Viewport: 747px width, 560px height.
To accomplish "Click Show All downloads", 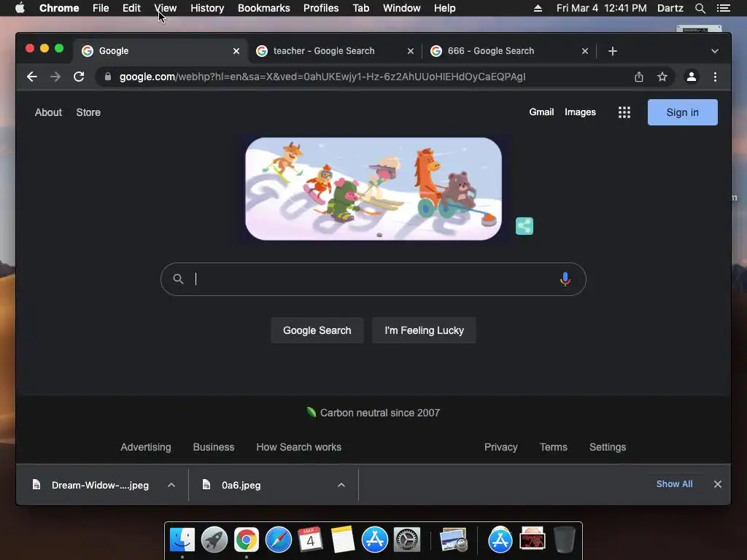I will pyautogui.click(x=674, y=484).
